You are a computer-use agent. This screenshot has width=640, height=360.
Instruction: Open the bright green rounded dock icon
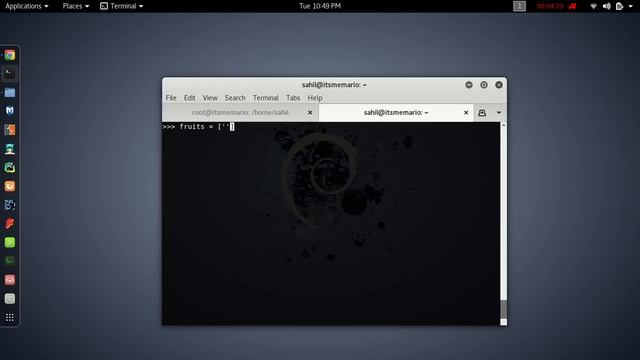tap(10, 242)
